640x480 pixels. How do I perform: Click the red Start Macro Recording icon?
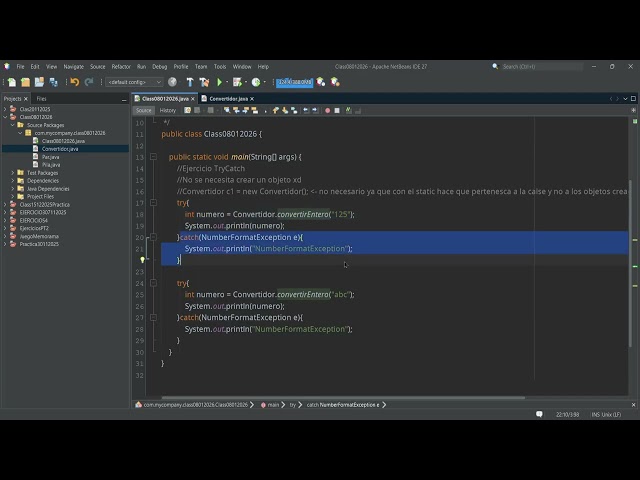point(327,110)
